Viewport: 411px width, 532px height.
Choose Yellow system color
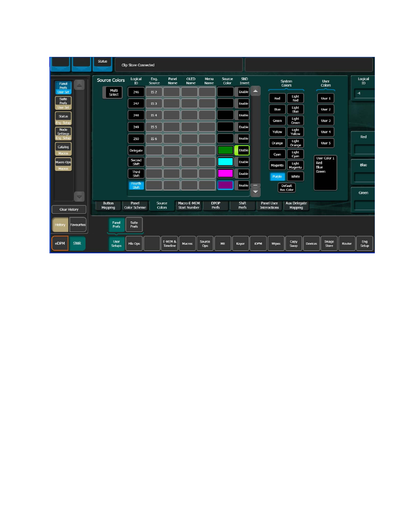click(x=277, y=132)
